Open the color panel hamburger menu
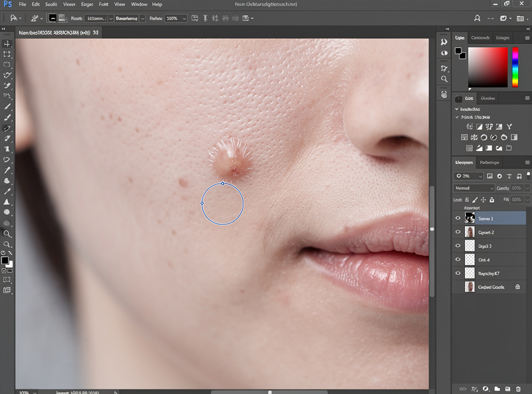This screenshot has width=532, height=394. [x=527, y=38]
